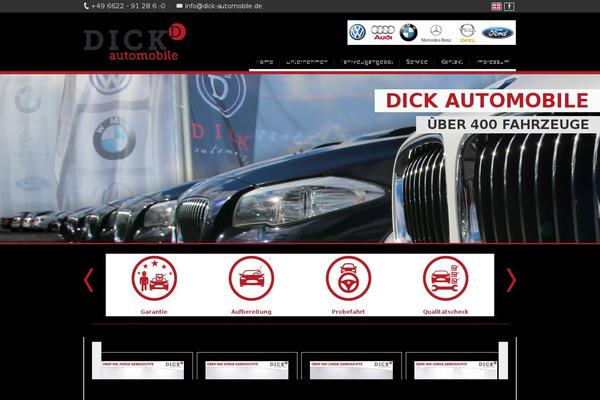Image resolution: width=600 pixels, height=400 pixels.
Task: Click the Qualitätscheck checklist icon
Action: [x=445, y=278]
